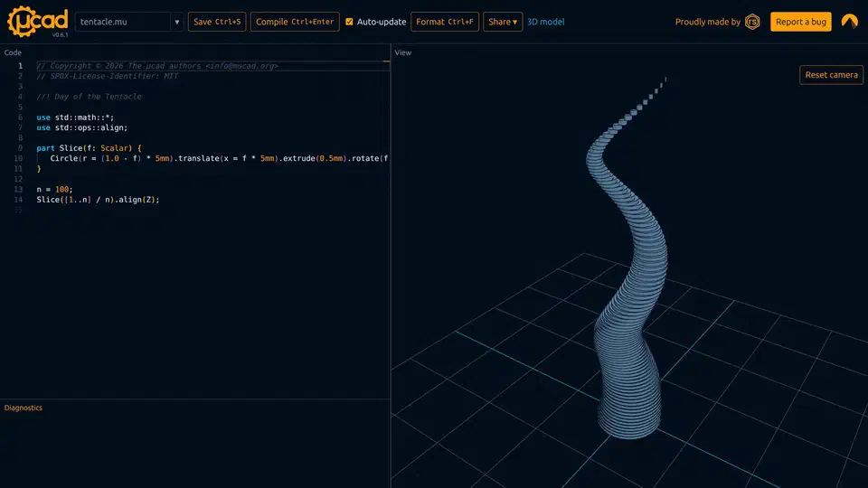
Task: Select the View panel label
Action: (403, 52)
